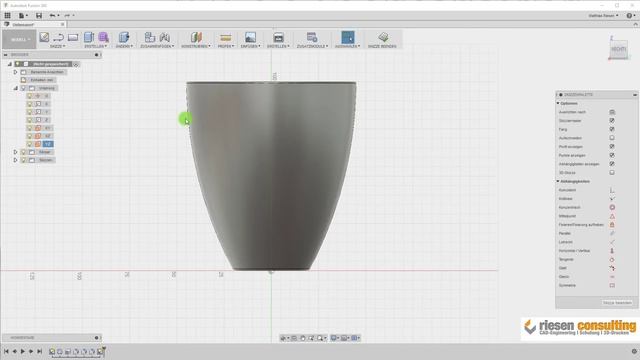This screenshot has width=640, height=360.
Task: Open the Skizze menu
Action: [x=58, y=46]
